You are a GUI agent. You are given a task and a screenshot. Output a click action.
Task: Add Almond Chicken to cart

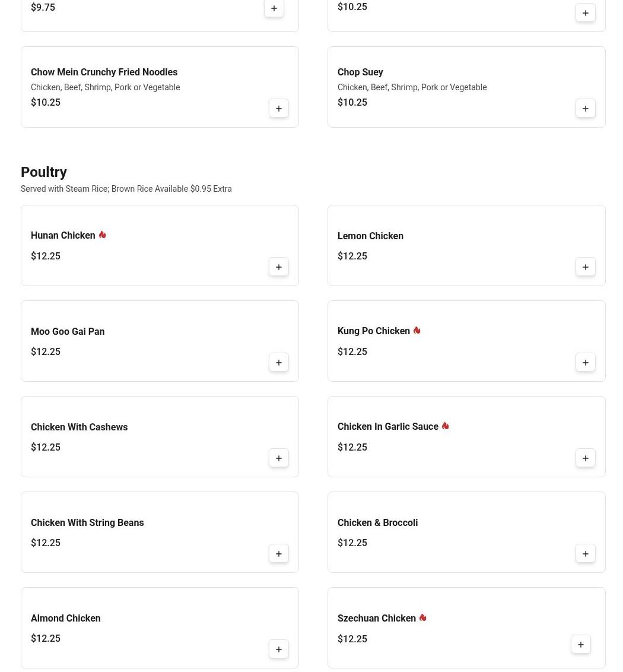tap(279, 649)
